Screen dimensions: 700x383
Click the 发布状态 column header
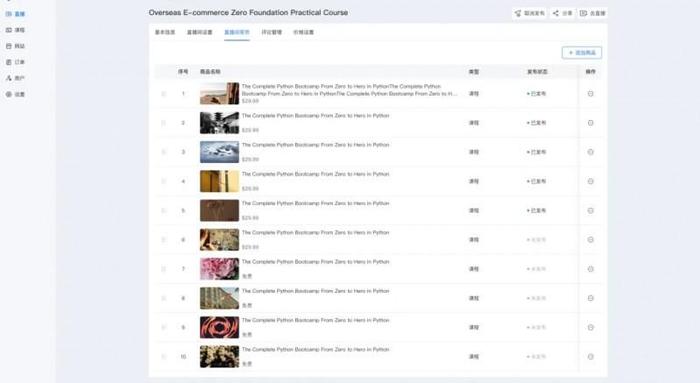point(537,71)
